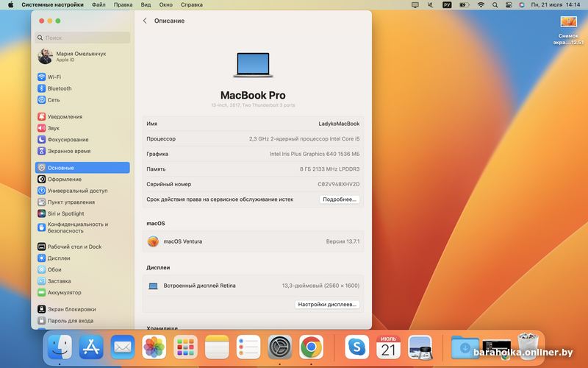Open the Снимок экрана desktop file
588x368 pixels.
[568, 30]
